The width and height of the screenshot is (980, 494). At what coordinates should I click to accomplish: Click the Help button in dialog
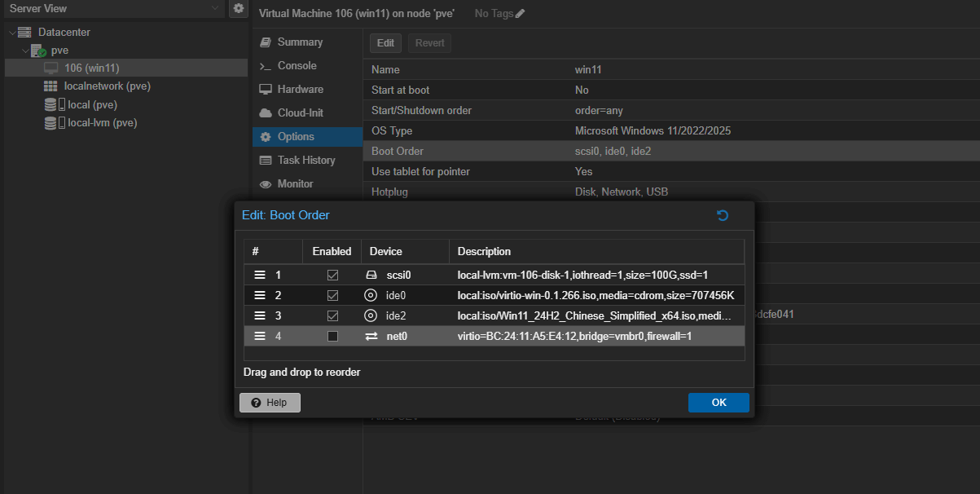270,402
